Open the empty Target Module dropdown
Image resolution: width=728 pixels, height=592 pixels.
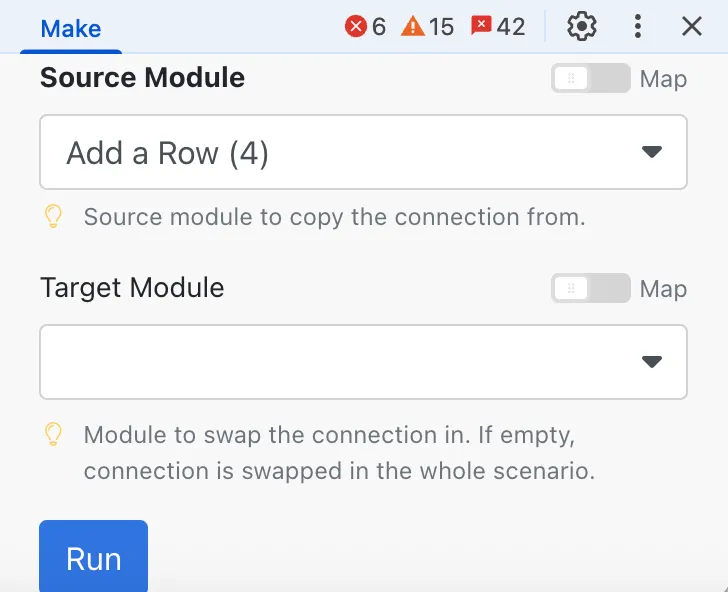coord(363,362)
